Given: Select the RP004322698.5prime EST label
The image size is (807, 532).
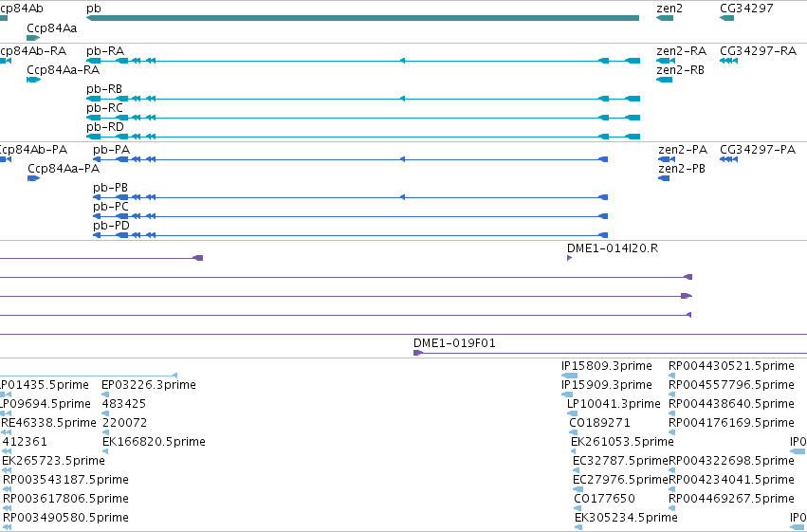Looking at the screenshot, I should coord(731,461).
